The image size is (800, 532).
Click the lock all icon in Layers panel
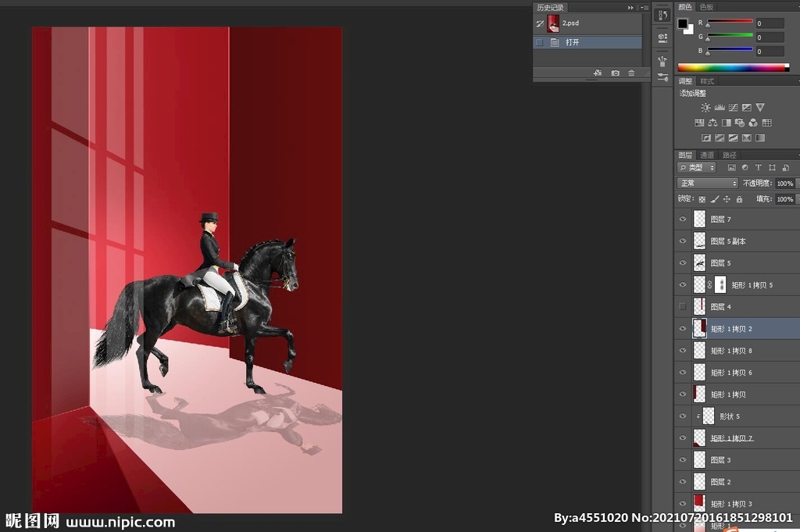pyautogui.click(x=739, y=199)
